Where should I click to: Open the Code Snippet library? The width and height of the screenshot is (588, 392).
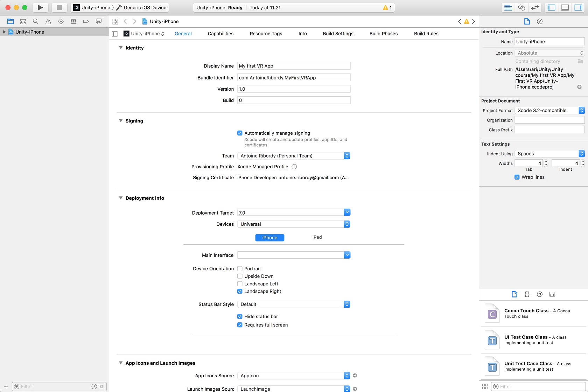(x=527, y=294)
